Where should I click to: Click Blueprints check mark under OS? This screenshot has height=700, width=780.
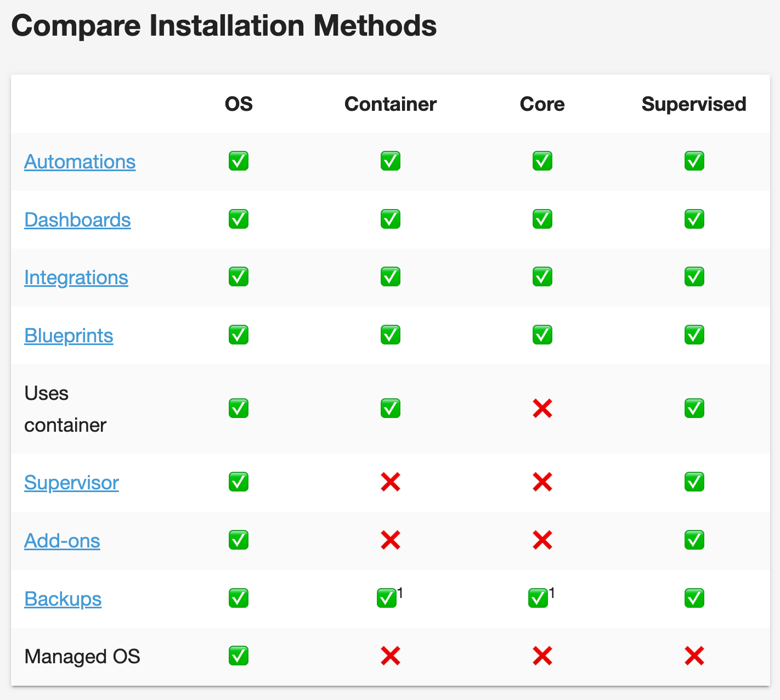click(239, 335)
